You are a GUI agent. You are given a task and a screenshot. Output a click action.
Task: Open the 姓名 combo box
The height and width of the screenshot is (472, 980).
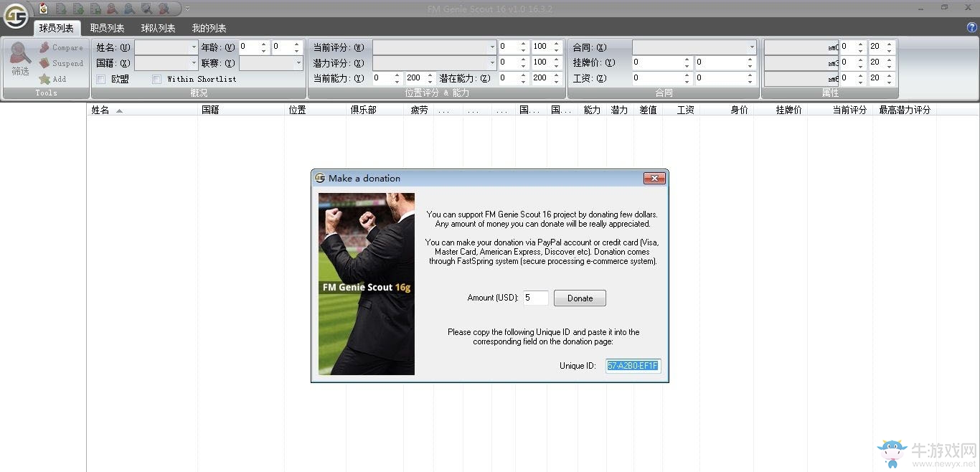[x=166, y=47]
